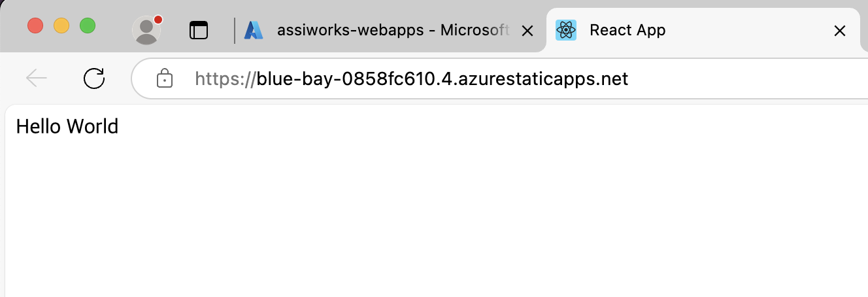Click the azurestaticapps.net URL in address bar
The image size is (868, 297).
[442, 79]
